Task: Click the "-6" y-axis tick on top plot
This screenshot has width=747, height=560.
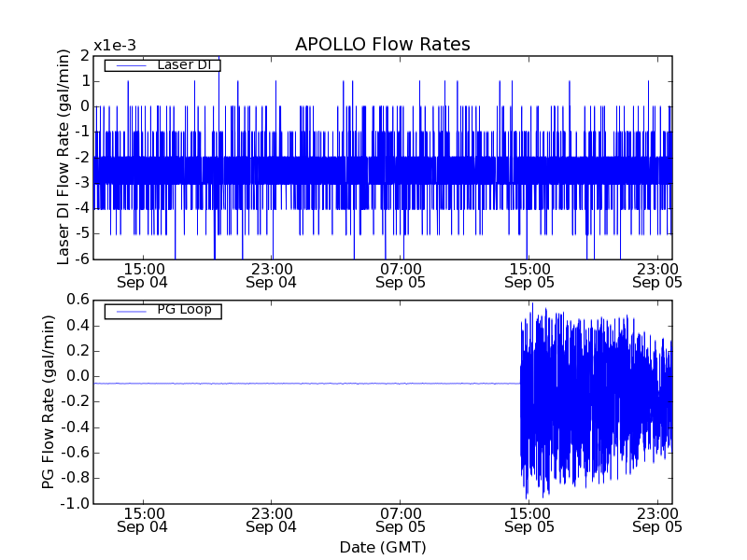Action: 81,259
